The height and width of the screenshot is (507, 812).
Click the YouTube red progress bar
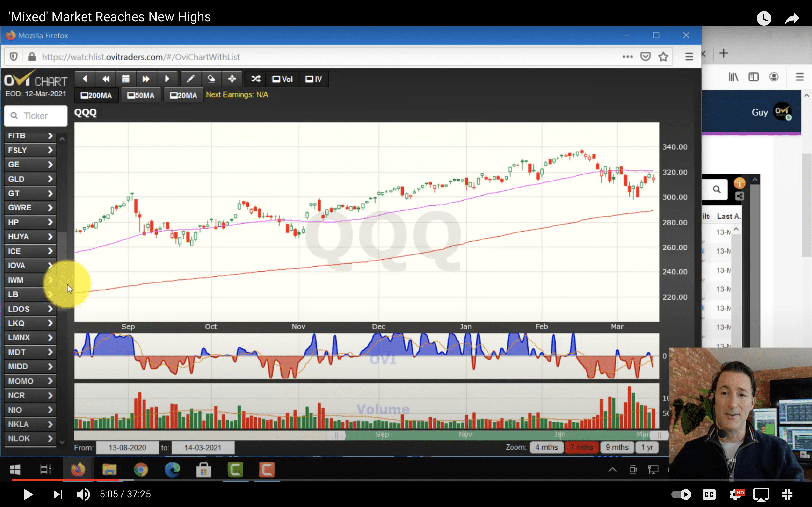(x=65, y=480)
